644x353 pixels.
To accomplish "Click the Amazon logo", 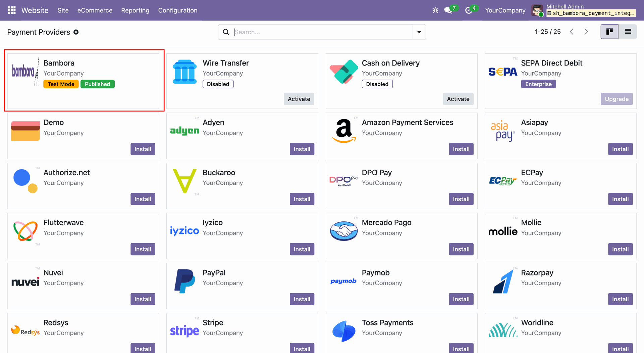I will click(x=344, y=131).
